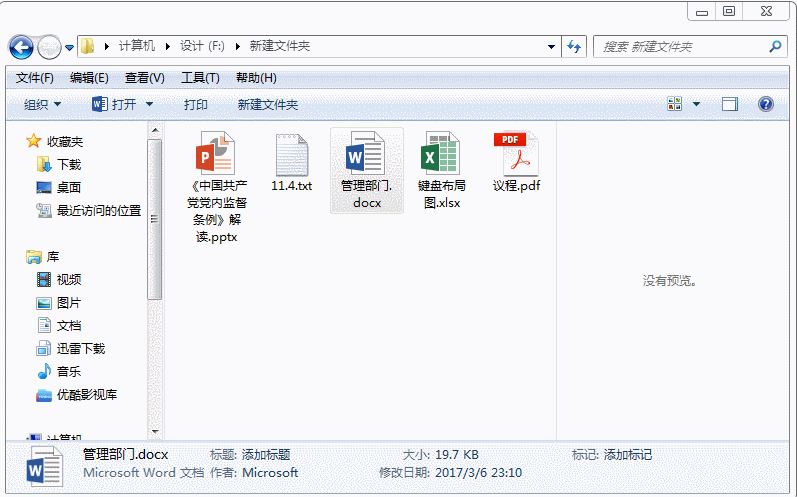Image resolution: width=797 pixels, height=497 pixels.
Task: Click the back navigation arrow
Action: tap(21, 46)
